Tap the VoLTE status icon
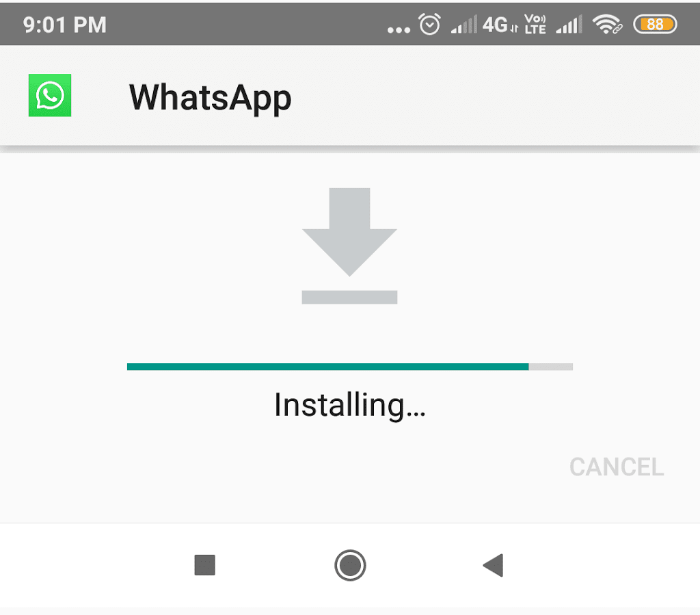This screenshot has height=615, width=700. coord(535,24)
